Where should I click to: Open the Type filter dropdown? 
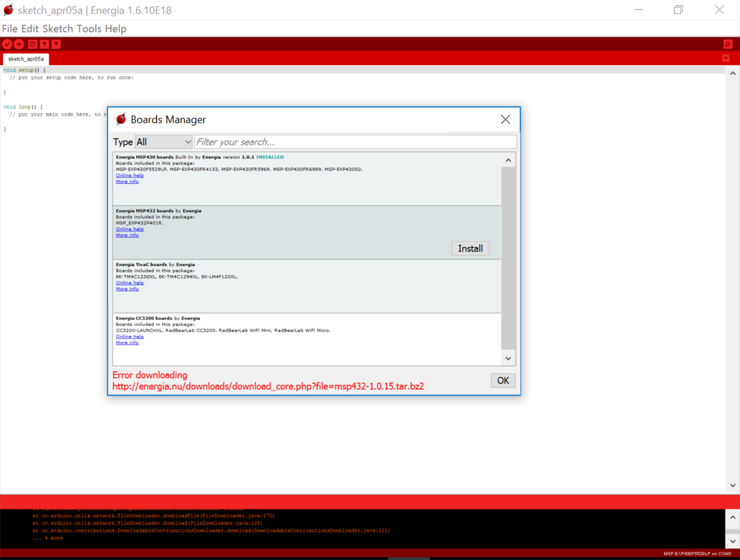click(x=164, y=142)
